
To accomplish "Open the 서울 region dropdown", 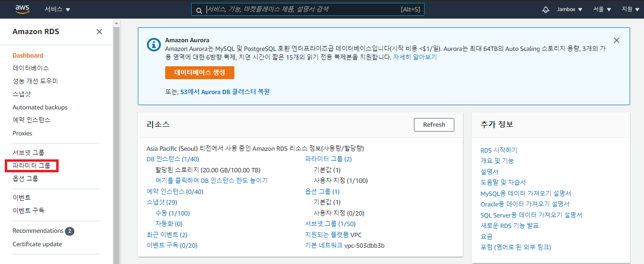I will click(602, 10).
